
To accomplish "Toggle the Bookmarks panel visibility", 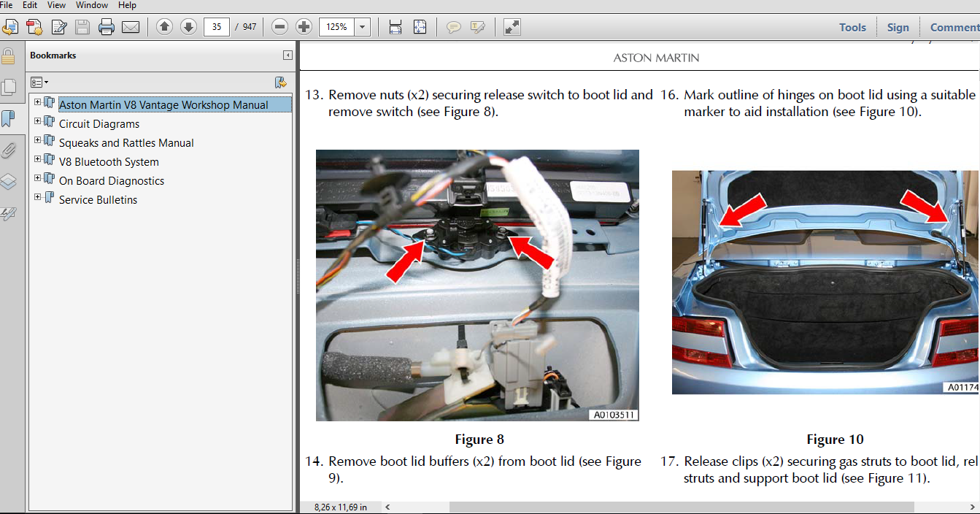I will coord(9,118).
